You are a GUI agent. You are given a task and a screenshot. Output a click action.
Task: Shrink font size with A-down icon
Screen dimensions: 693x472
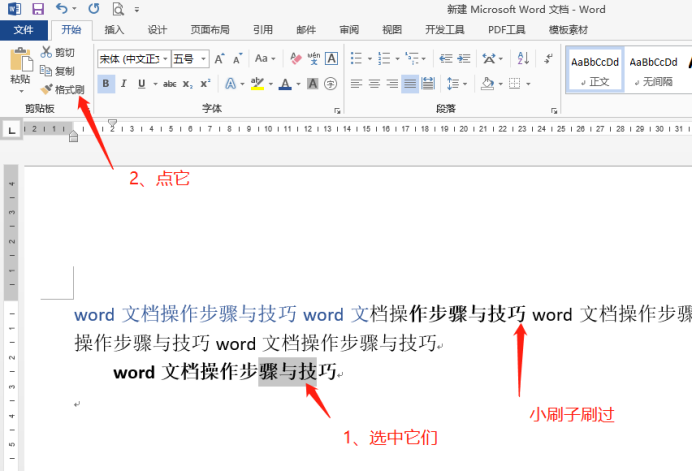click(x=237, y=59)
